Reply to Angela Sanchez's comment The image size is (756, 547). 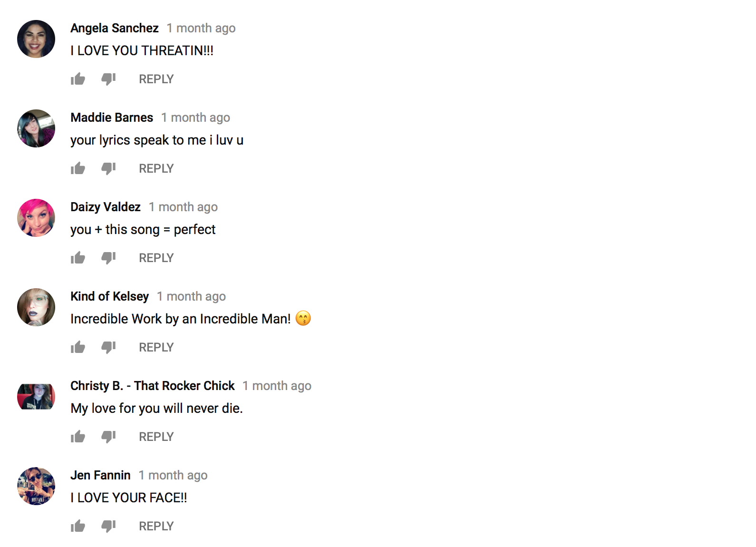(156, 79)
